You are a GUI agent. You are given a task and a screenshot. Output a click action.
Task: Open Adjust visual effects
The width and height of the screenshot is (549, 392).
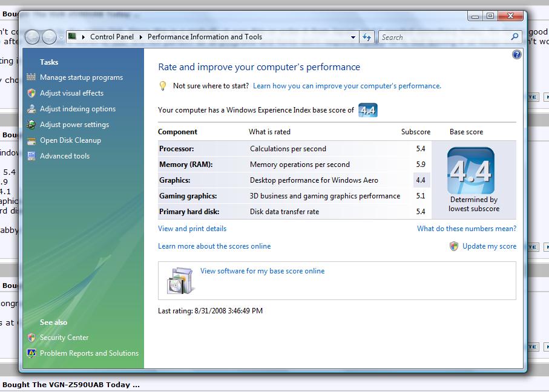tap(71, 93)
